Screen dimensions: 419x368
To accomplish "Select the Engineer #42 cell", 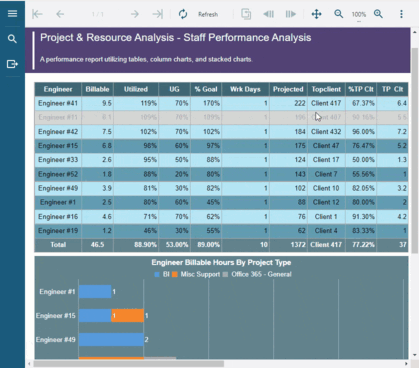I will click(x=58, y=132).
